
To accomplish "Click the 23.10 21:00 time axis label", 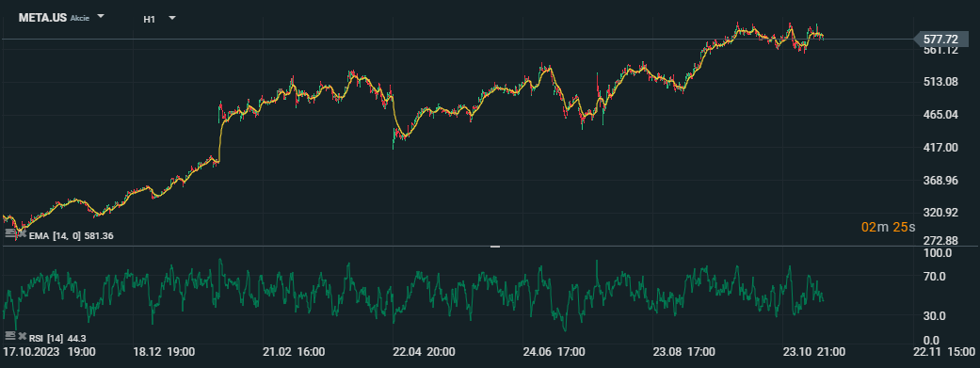I will (x=814, y=352).
